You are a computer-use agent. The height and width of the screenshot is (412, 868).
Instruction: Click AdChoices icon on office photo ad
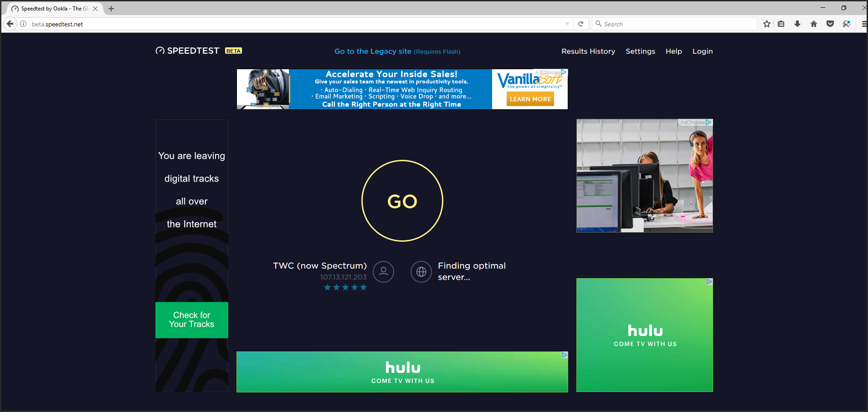coord(709,122)
